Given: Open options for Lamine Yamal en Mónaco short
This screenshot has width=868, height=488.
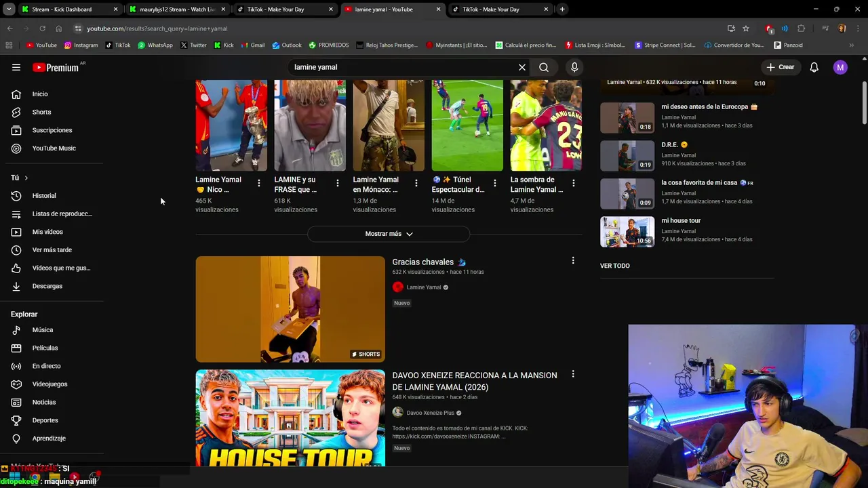Looking at the screenshot, I should (x=416, y=183).
